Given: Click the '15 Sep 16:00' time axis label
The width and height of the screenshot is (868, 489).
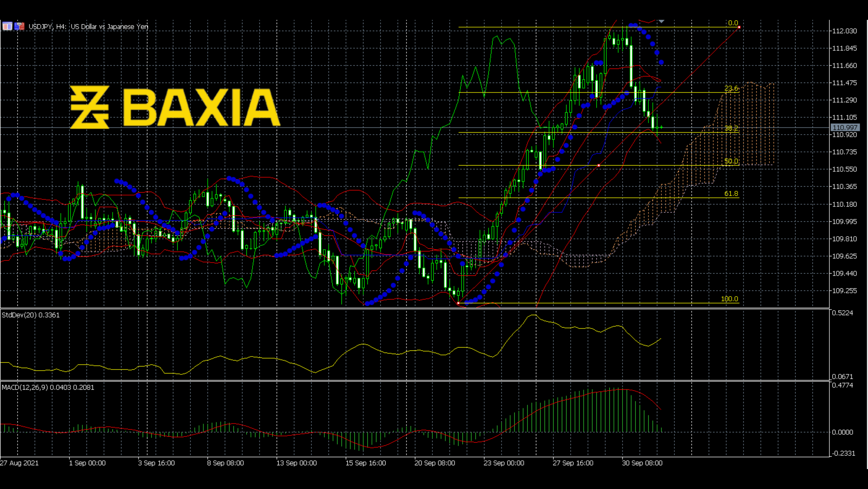Looking at the screenshot, I should point(366,463).
